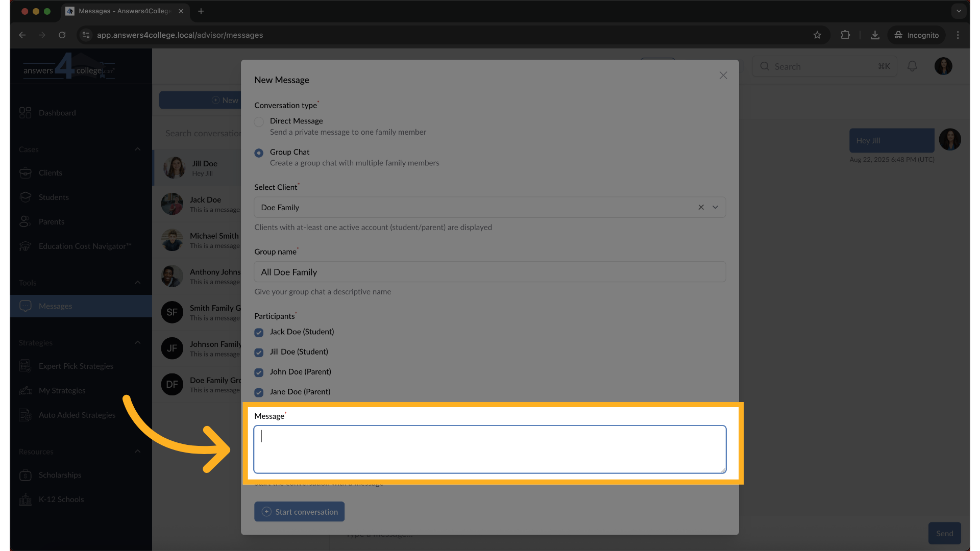Open the Messages menu item
Screen dimensions: 980x551
point(55,306)
